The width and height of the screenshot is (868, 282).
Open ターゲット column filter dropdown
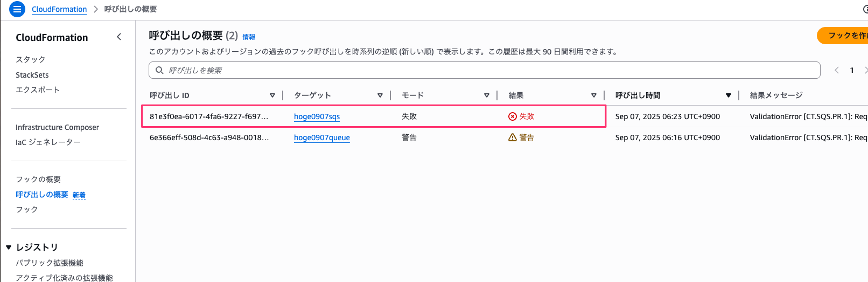(x=380, y=95)
